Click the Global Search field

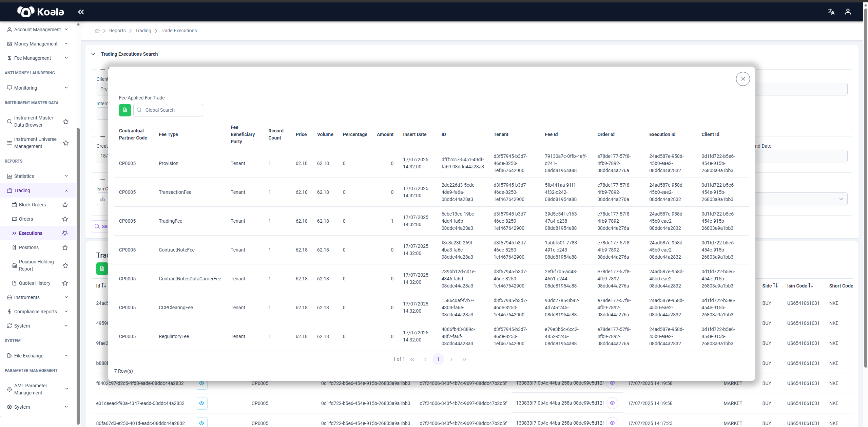tap(168, 110)
